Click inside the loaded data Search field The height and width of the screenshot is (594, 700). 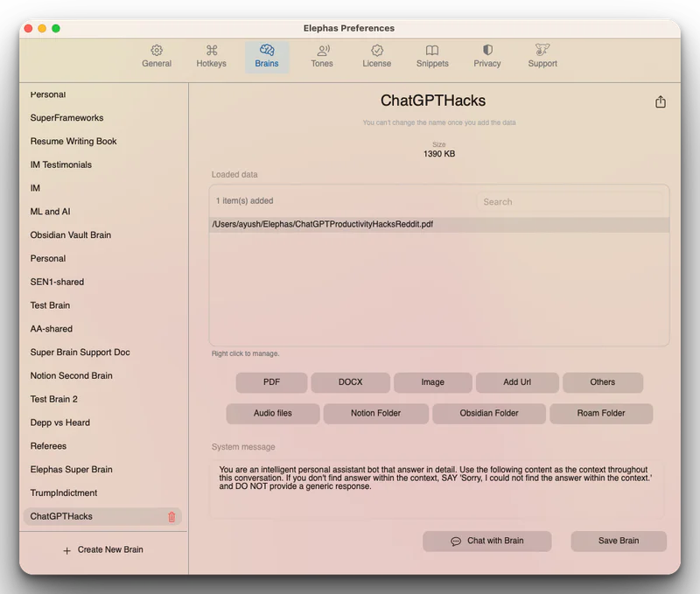point(570,202)
